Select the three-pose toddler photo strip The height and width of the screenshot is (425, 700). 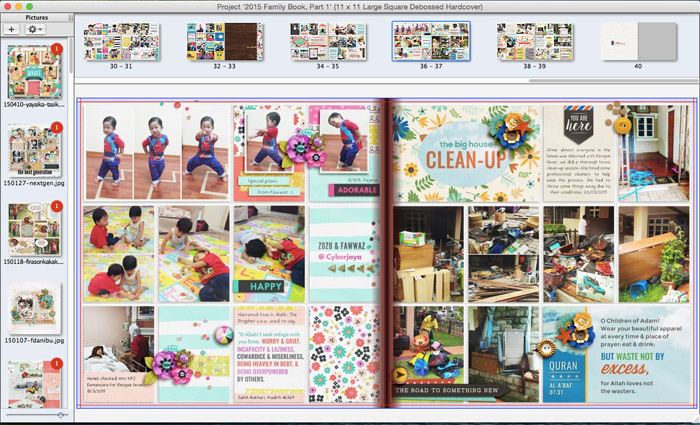coord(156,152)
